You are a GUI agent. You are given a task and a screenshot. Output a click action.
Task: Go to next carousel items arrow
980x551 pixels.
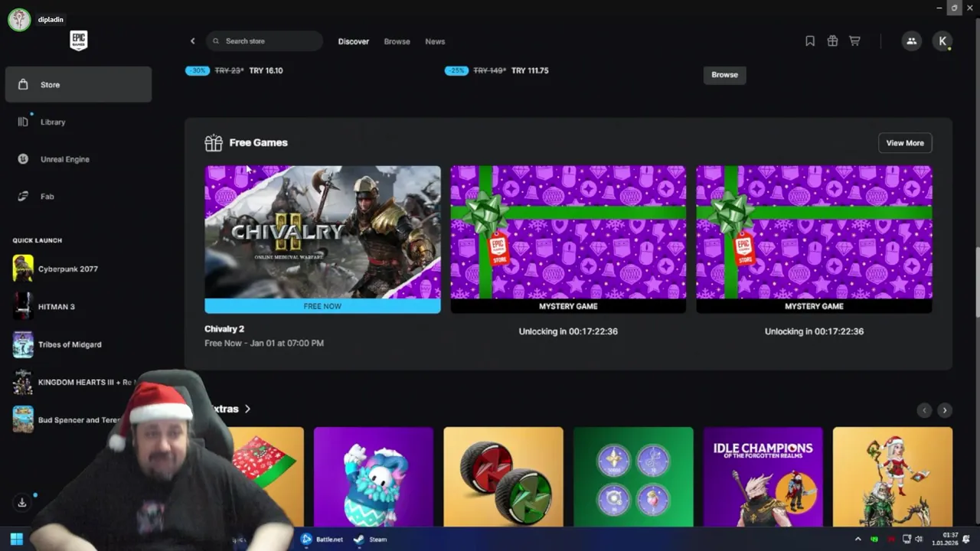tap(945, 410)
